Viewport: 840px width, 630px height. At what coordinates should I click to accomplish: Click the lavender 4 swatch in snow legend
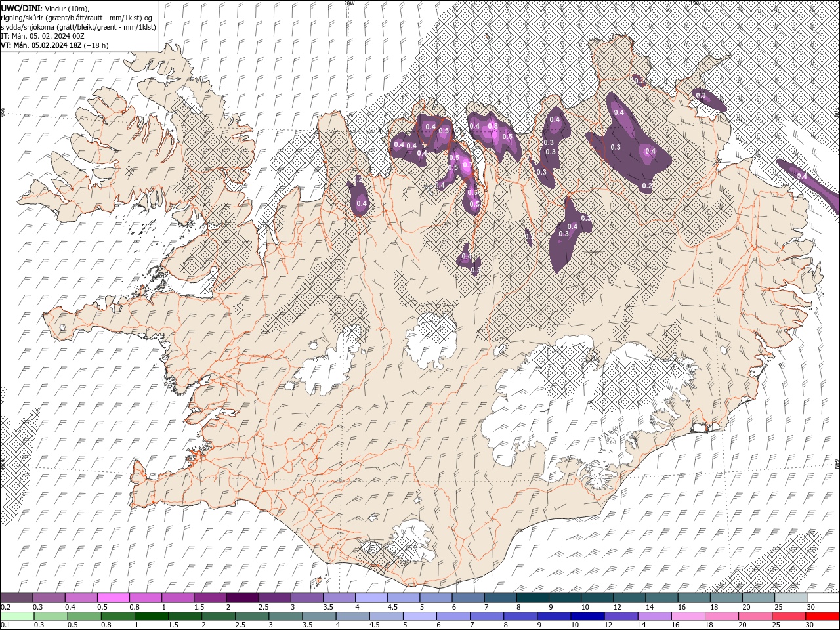[x=371, y=598]
